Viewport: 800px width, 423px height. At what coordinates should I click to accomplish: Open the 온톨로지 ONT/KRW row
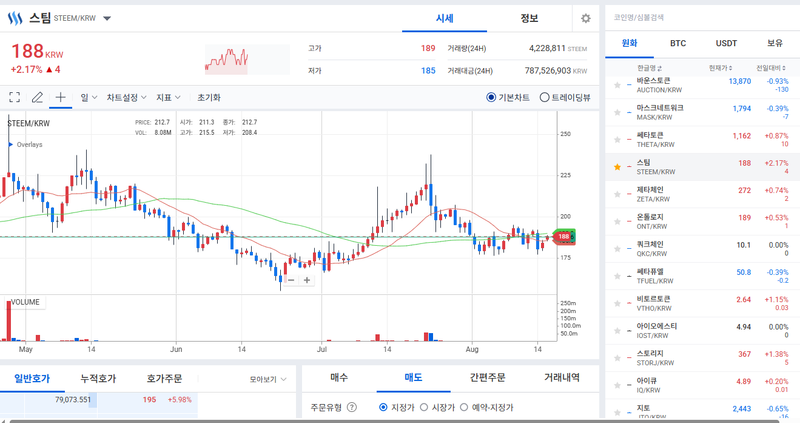[x=702, y=221]
